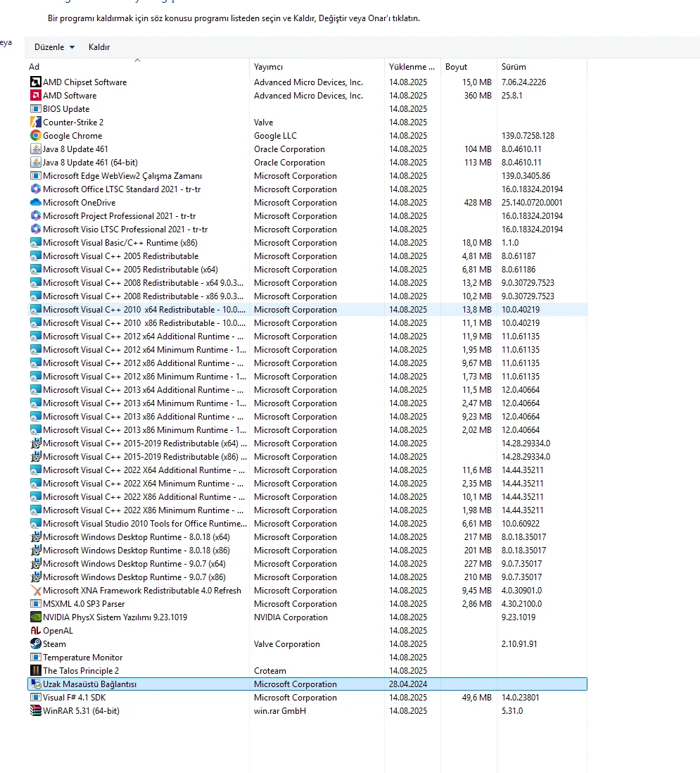Click the Java 8 Update 461 (64-bit) icon
This screenshot has width=700, height=773.
coord(35,162)
